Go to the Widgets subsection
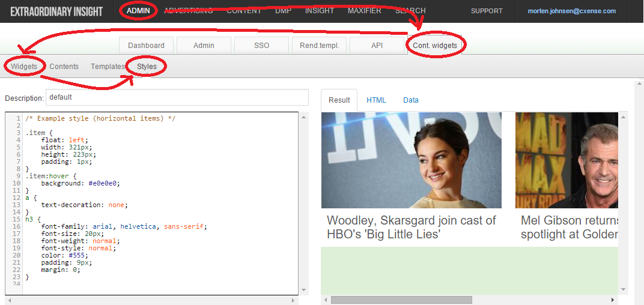Image resolution: width=644 pixels, height=305 pixels. point(24,67)
